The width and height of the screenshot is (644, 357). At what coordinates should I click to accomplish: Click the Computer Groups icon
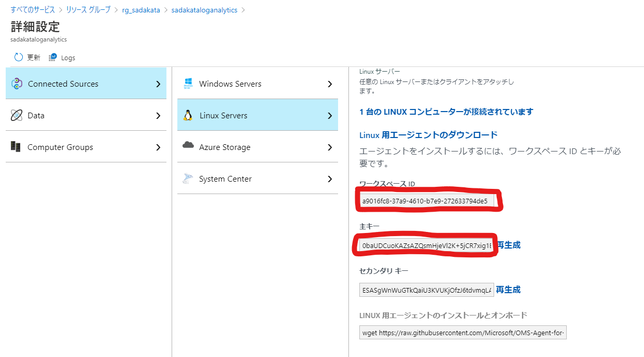pyautogui.click(x=16, y=147)
